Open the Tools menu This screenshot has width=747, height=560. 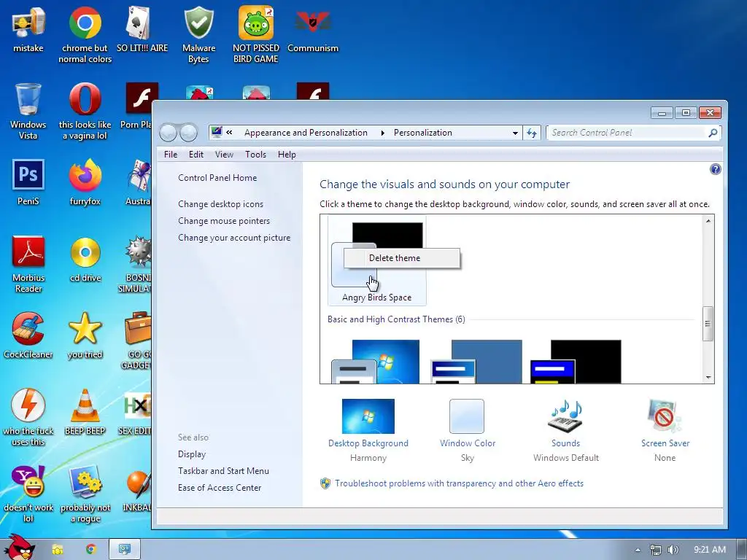[255, 155]
